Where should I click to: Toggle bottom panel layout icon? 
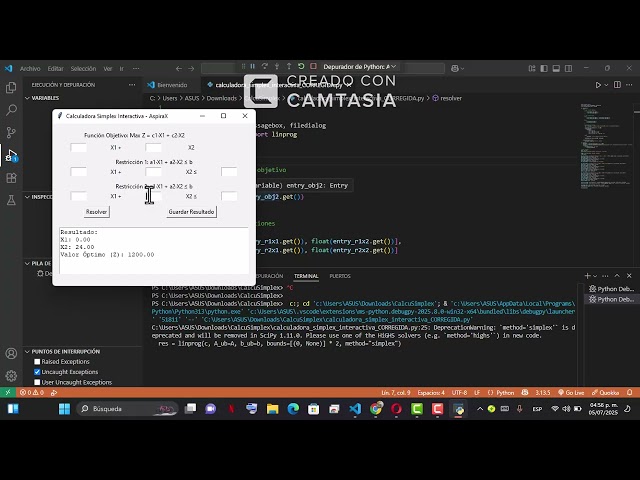[556, 69]
